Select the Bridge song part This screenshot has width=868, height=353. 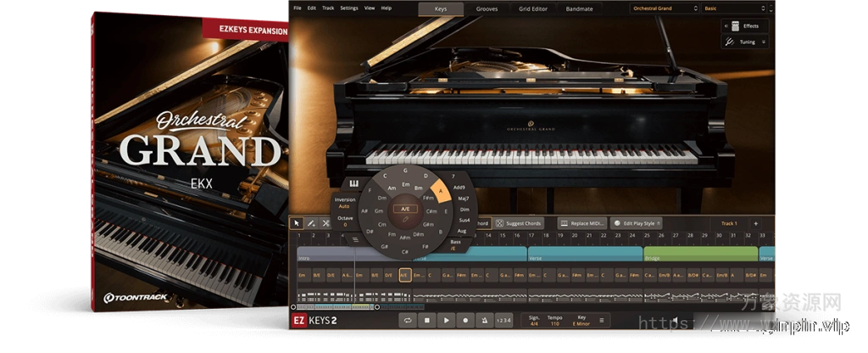click(x=700, y=255)
